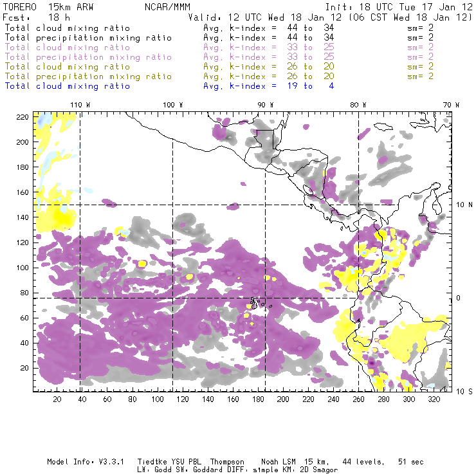
Task: Click the "(06 CST Wed 18 Jan 12)" text
Action: (410, 17)
